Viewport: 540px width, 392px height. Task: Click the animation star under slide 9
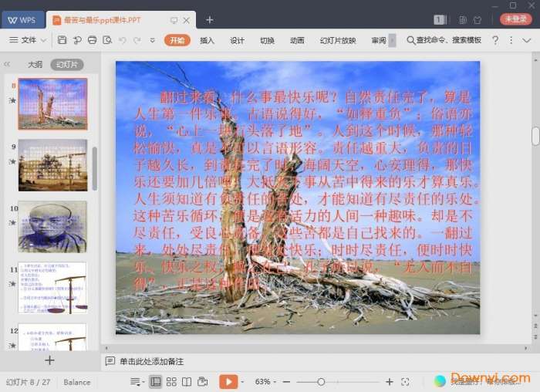12,161
